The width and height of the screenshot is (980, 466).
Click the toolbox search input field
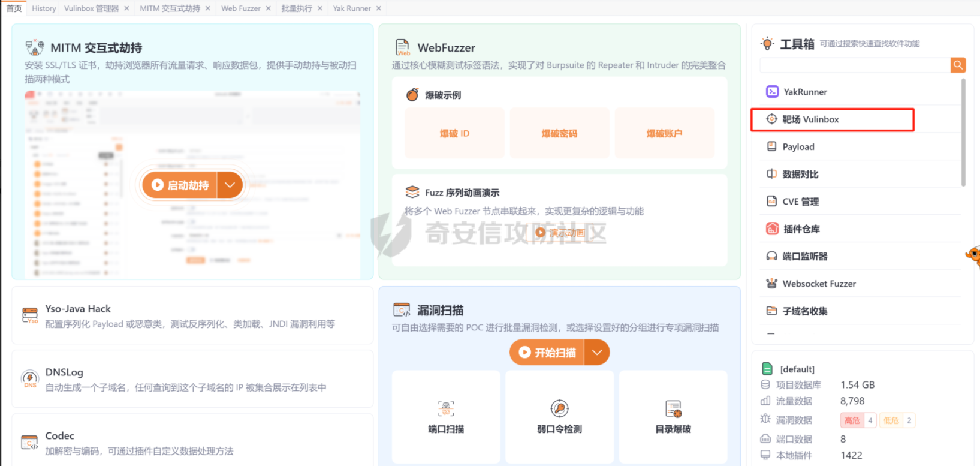point(855,65)
